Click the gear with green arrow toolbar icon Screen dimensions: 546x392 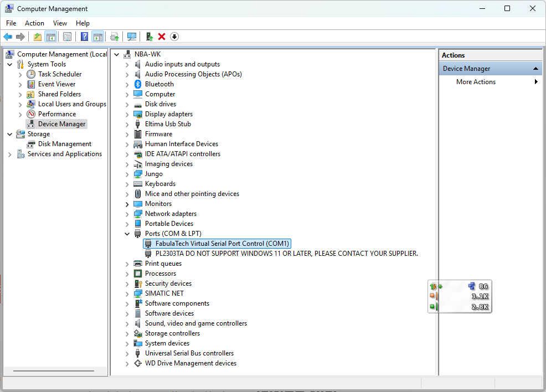tap(114, 37)
